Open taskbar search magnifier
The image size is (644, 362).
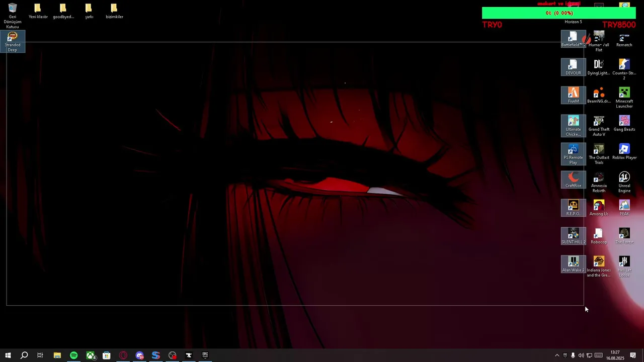click(24, 355)
